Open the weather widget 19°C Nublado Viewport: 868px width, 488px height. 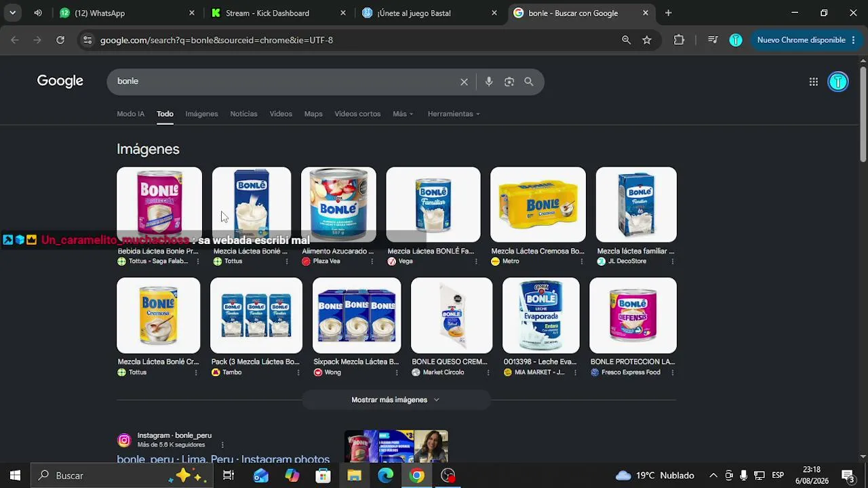(655, 476)
